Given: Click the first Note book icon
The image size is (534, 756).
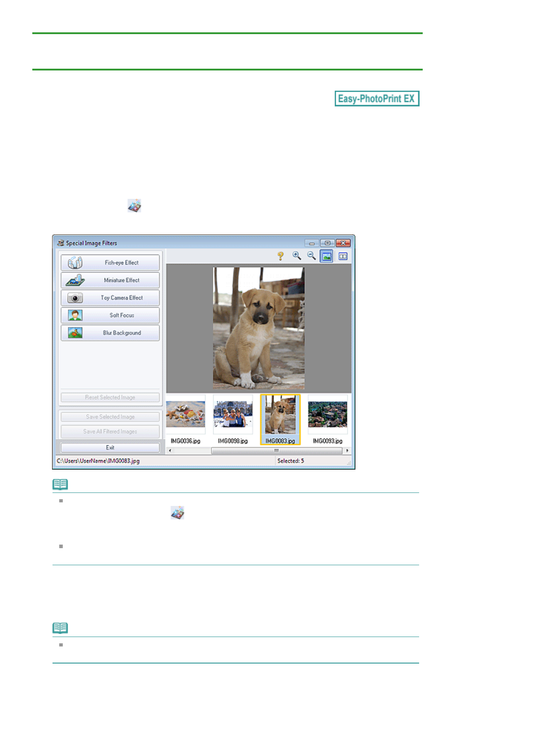Looking at the screenshot, I should [x=60, y=484].
